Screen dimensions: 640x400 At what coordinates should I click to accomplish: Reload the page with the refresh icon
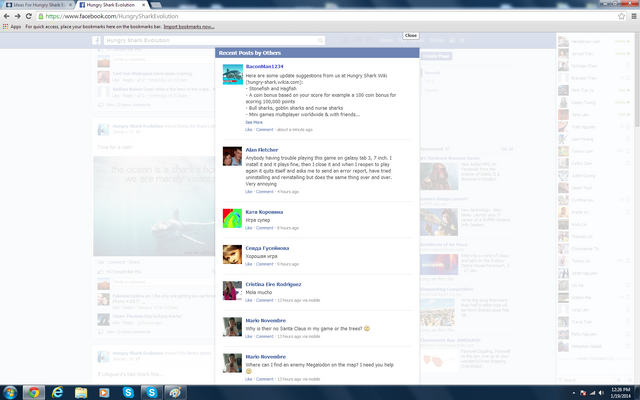pyautogui.click(x=29, y=16)
